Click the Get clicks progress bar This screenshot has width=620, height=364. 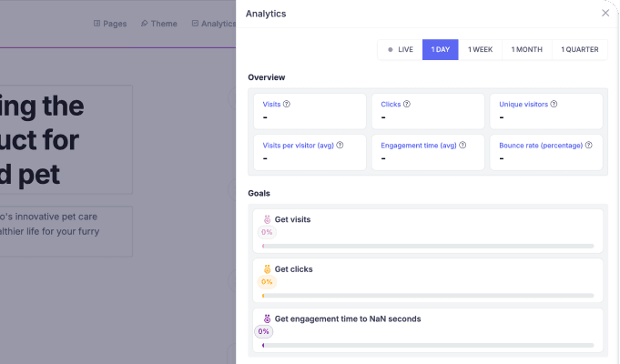point(428,296)
